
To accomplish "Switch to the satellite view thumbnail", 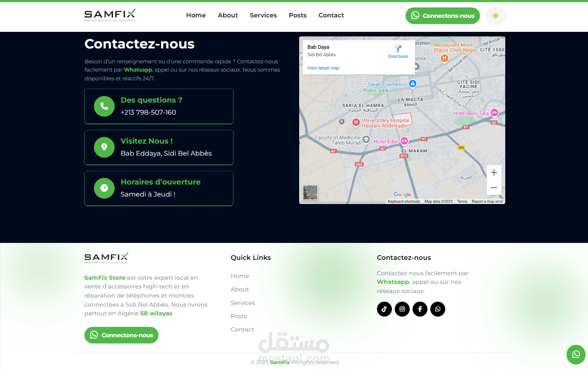I will point(310,192).
